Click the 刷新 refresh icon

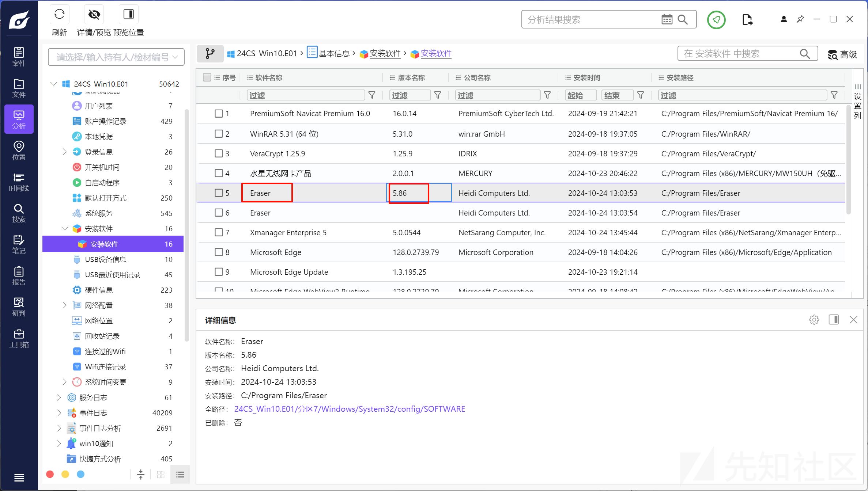(59, 14)
